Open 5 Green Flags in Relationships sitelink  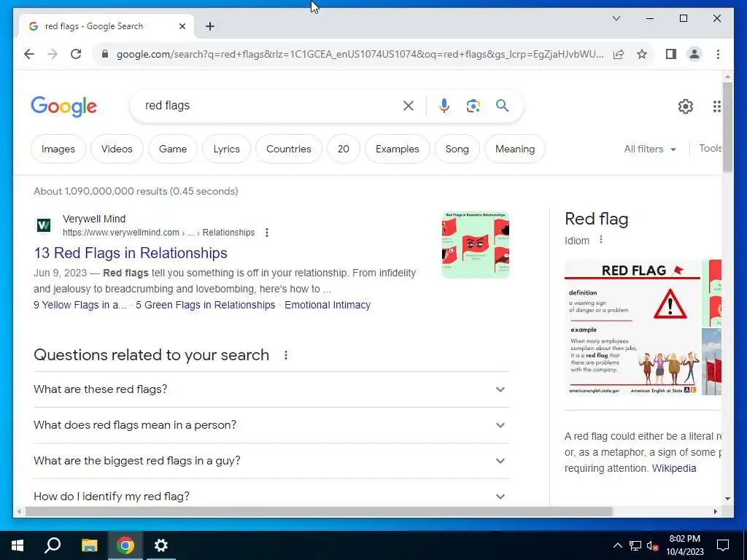pyautogui.click(x=205, y=305)
